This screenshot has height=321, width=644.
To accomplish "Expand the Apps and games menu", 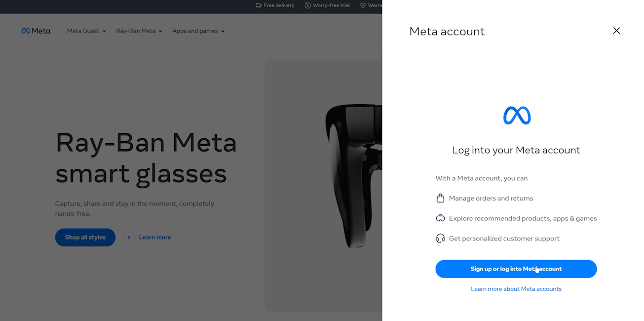I will click(198, 31).
